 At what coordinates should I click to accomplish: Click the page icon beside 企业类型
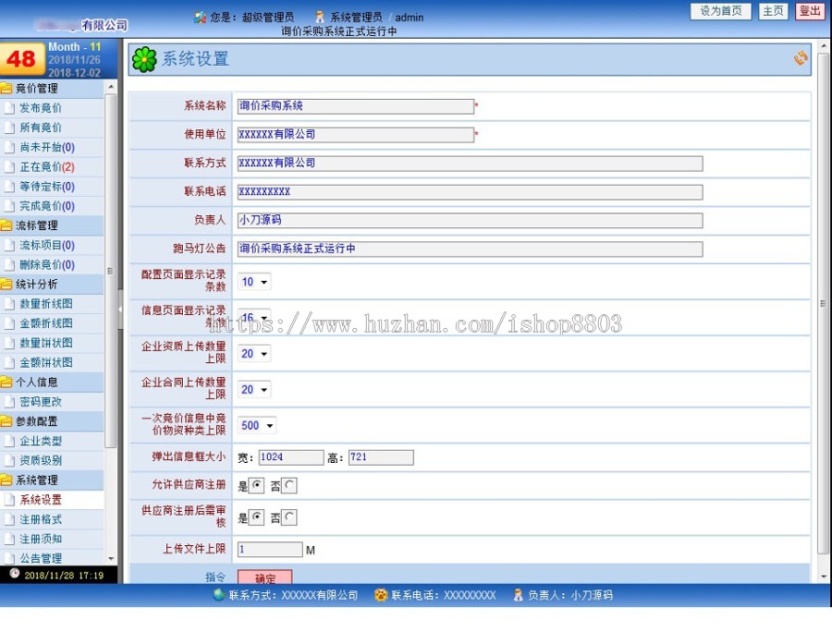(9, 441)
